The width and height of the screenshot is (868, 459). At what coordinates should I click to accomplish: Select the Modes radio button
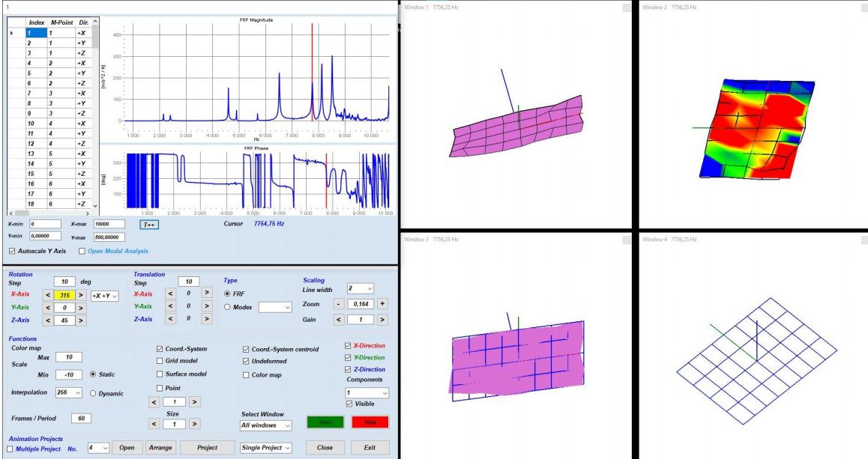227,307
